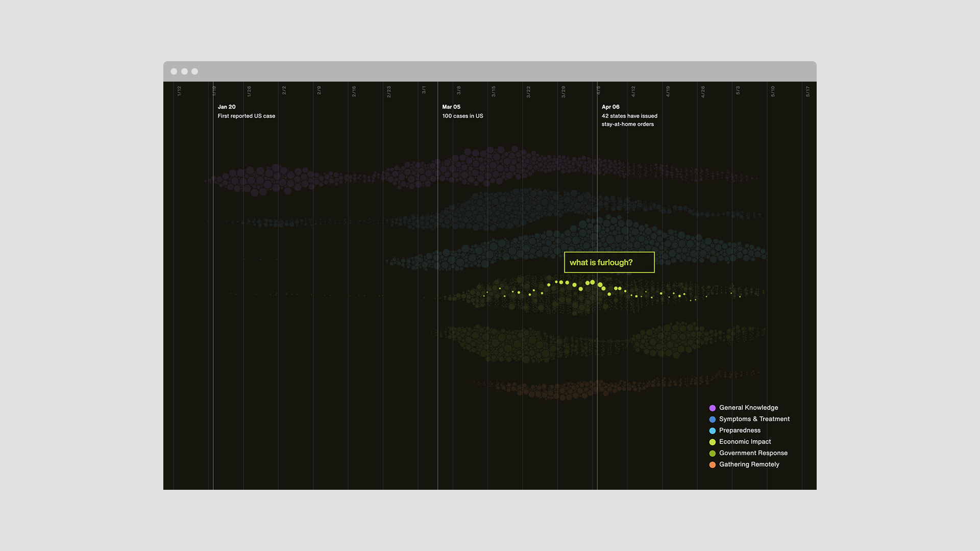Select the Government Response legend label
The height and width of the screenshot is (551, 980).
[x=753, y=453]
